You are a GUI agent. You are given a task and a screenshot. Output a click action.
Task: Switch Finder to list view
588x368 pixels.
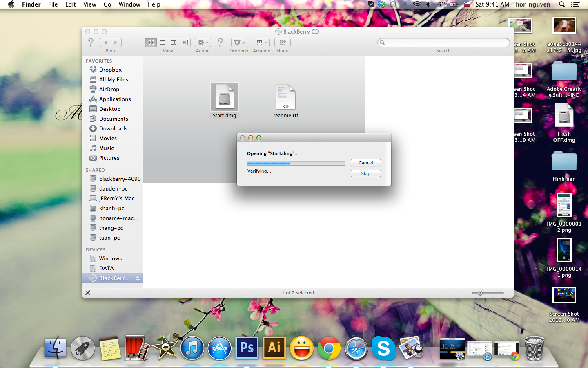coord(163,43)
